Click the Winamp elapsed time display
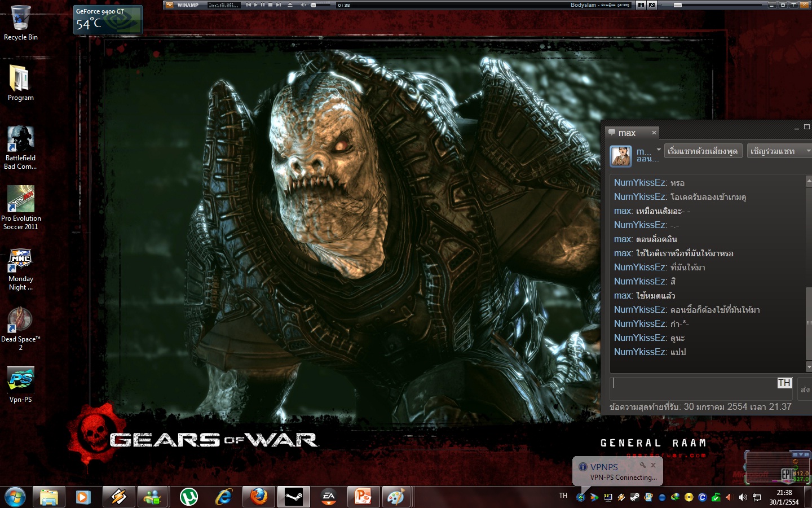The width and height of the screenshot is (812, 508). pos(344,5)
